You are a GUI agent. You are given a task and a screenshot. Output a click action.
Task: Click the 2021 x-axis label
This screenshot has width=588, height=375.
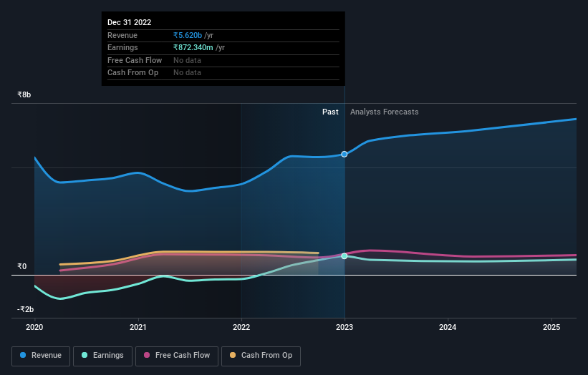138,328
